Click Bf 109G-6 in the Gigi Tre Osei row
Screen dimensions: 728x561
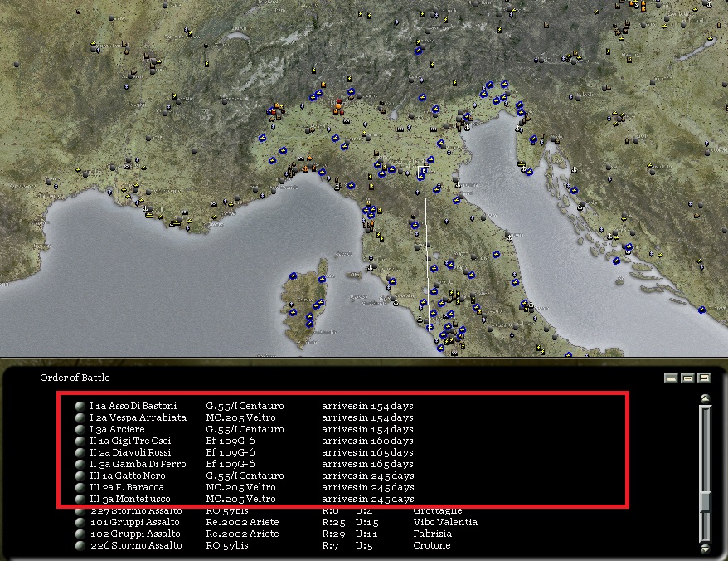pyautogui.click(x=231, y=441)
